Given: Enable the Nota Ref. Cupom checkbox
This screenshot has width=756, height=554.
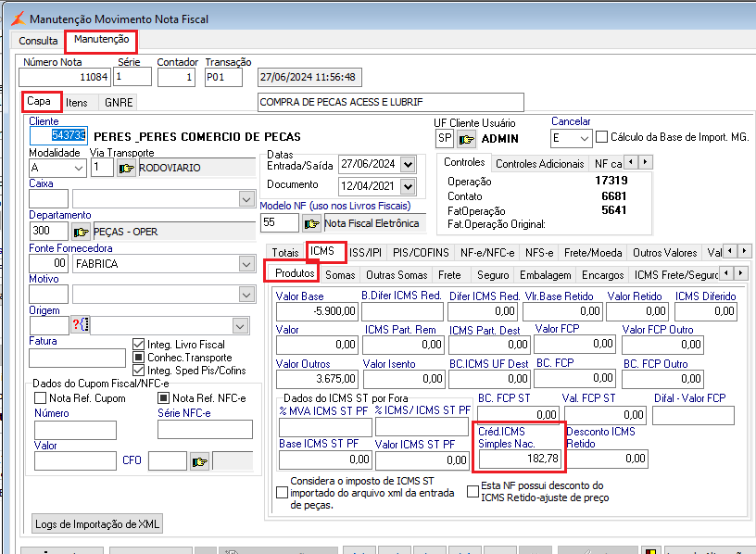Looking at the screenshot, I should (x=41, y=398).
